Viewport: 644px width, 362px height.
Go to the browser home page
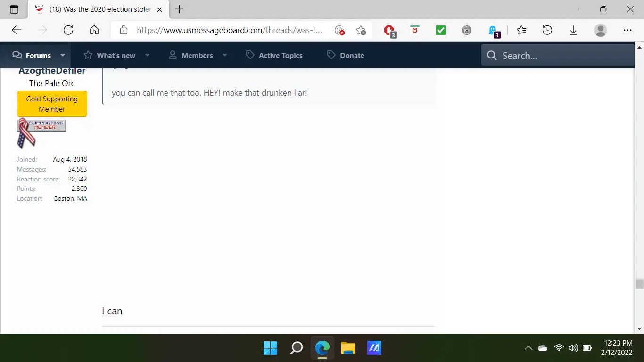94,30
